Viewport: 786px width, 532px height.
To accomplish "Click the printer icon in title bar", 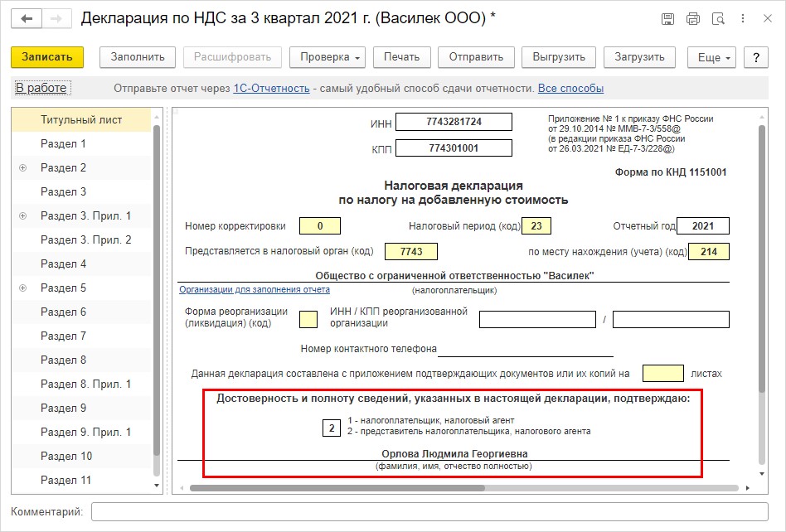I will point(693,19).
